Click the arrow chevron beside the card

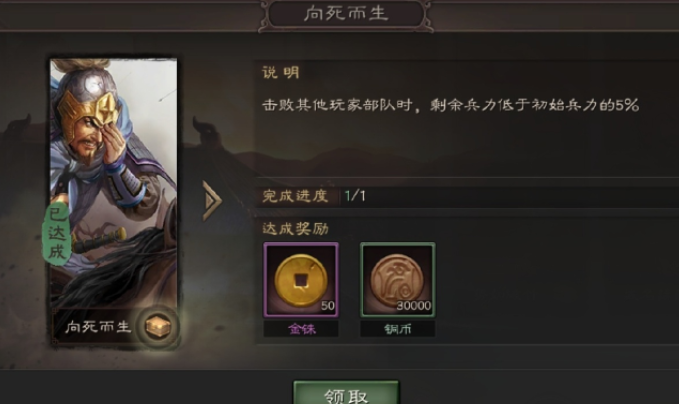(212, 200)
